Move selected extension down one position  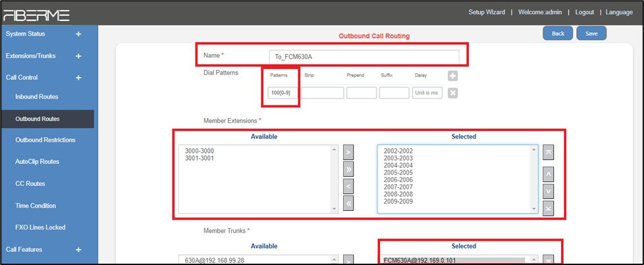(548, 191)
